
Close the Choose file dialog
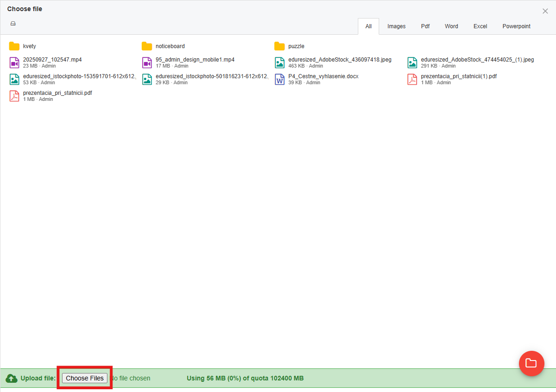click(x=545, y=11)
